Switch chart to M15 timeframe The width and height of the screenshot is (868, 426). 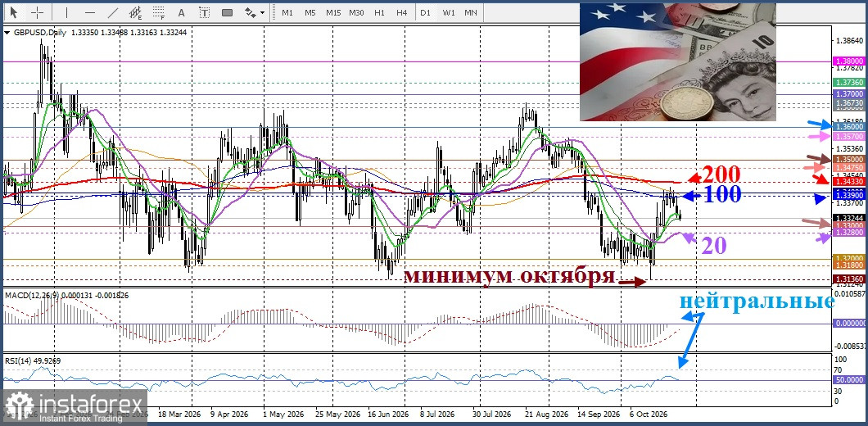(333, 12)
